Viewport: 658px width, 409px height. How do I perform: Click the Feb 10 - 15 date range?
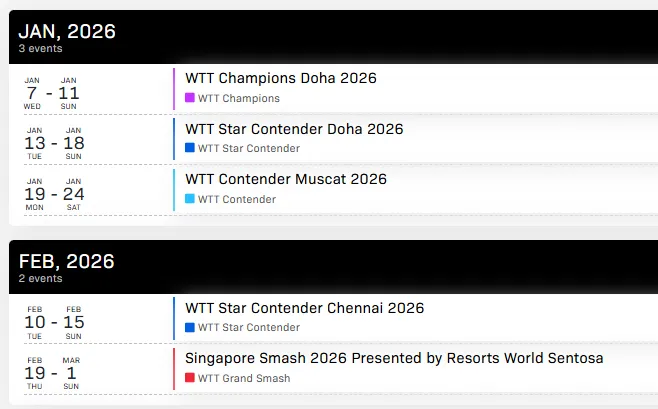tap(54, 322)
